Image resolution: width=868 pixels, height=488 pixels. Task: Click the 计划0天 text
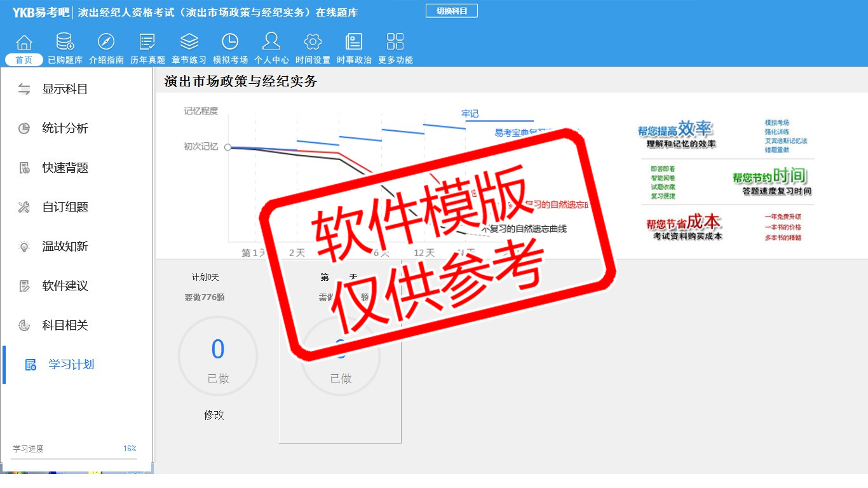(205, 277)
